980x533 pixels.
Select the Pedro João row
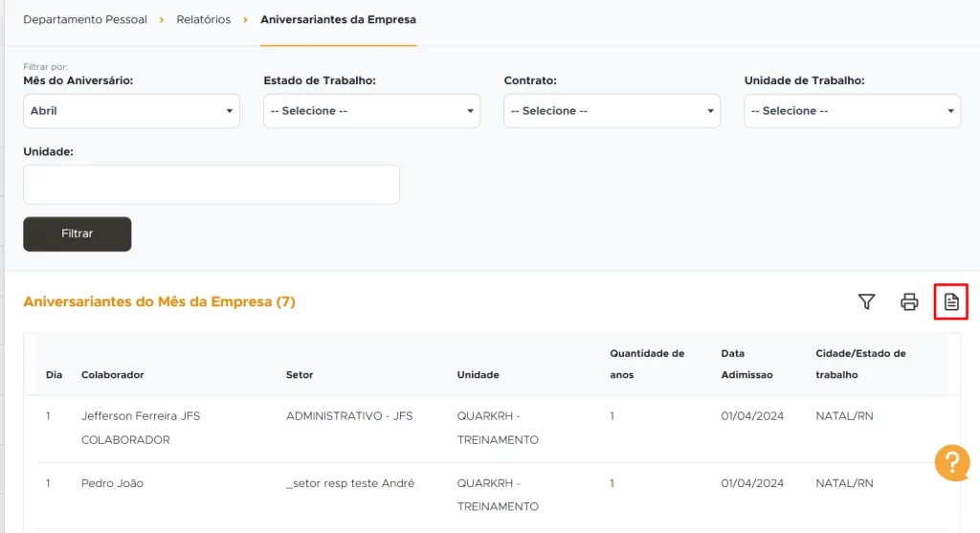tap(112, 484)
